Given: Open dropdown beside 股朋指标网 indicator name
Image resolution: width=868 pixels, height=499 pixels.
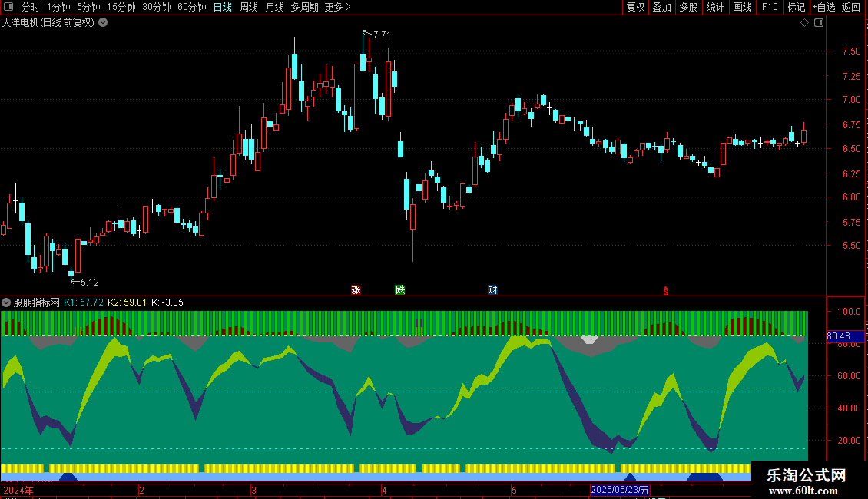Looking at the screenshot, I should click(6, 302).
